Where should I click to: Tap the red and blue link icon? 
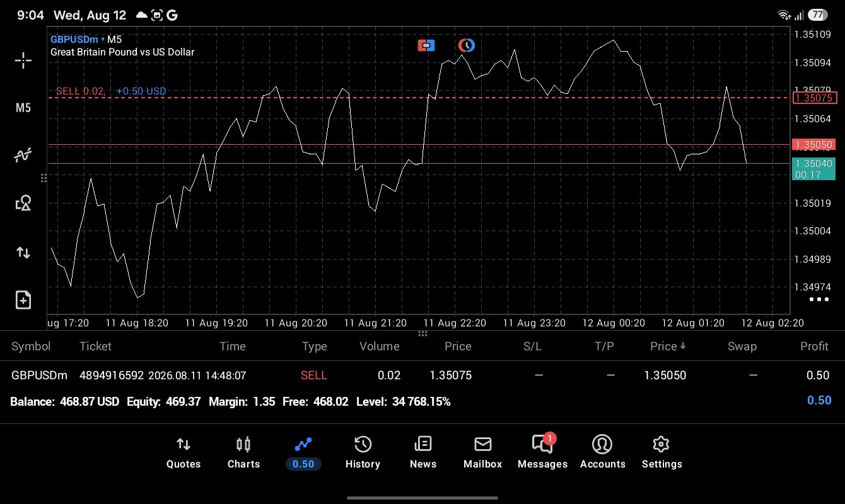point(426,45)
